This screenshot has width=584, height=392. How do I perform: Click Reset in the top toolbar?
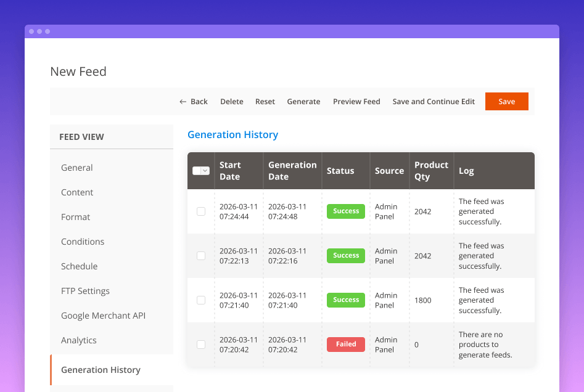(x=265, y=101)
